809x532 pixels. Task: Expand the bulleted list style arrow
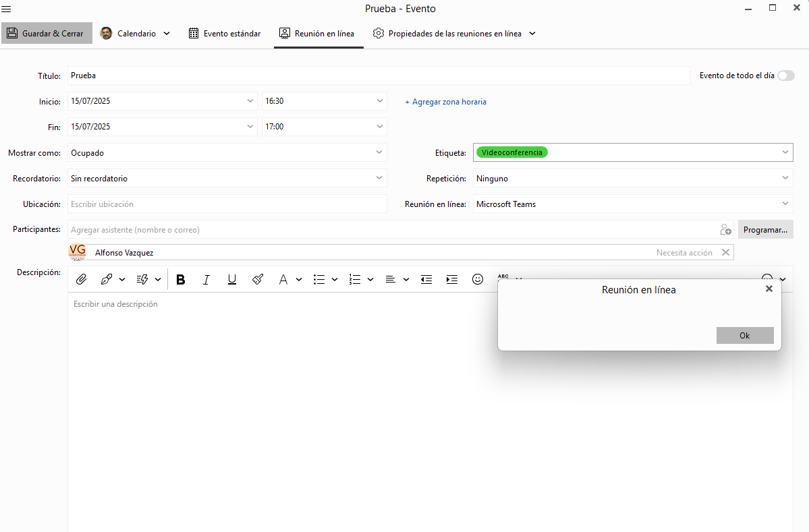(x=335, y=279)
